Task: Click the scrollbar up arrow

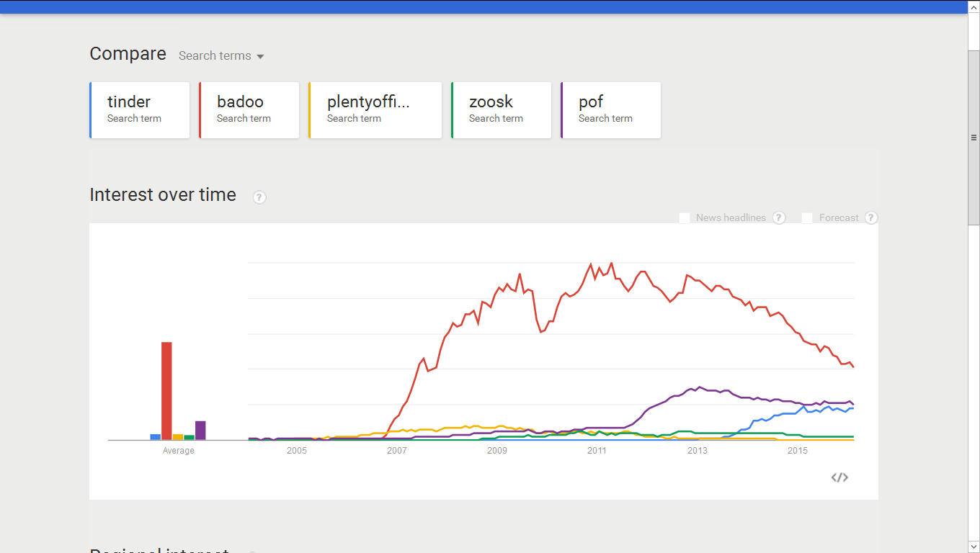Action: click(974, 7)
